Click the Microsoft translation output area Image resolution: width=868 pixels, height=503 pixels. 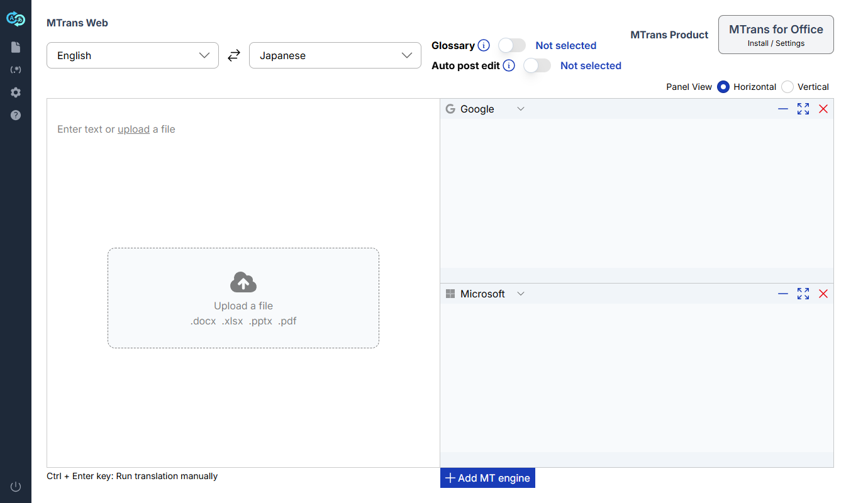click(x=637, y=378)
